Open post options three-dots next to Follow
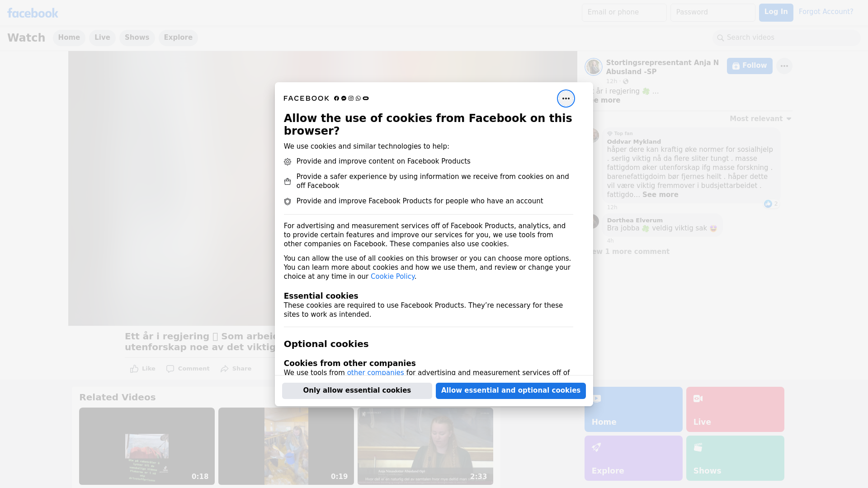Viewport: 868px width, 488px height. (x=784, y=66)
